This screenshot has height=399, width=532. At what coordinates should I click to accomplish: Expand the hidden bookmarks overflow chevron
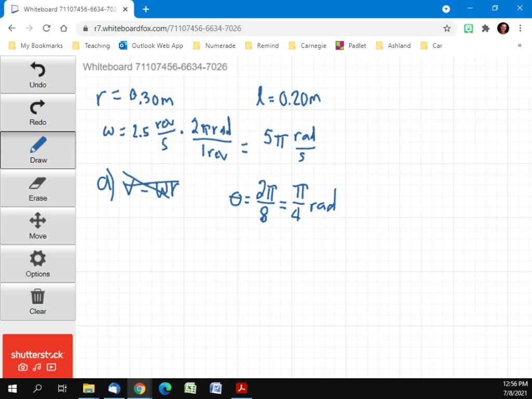(520, 45)
